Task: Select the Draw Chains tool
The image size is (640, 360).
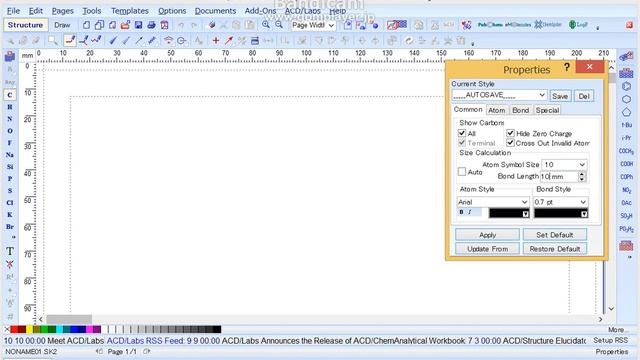Action: coord(96,40)
